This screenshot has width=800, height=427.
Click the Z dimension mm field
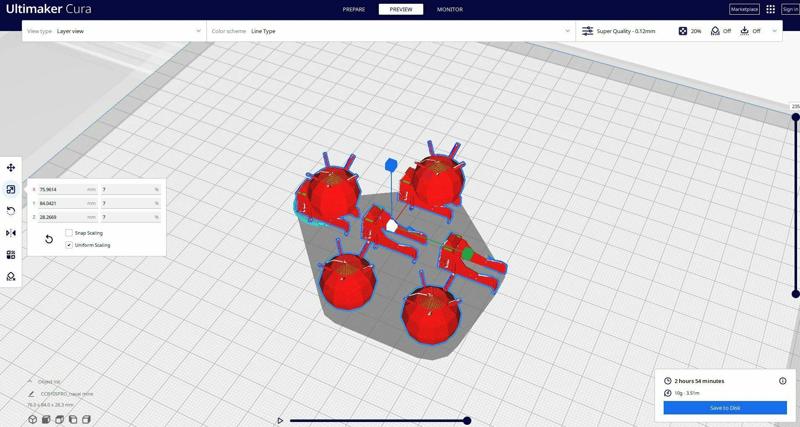click(x=68, y=217)
